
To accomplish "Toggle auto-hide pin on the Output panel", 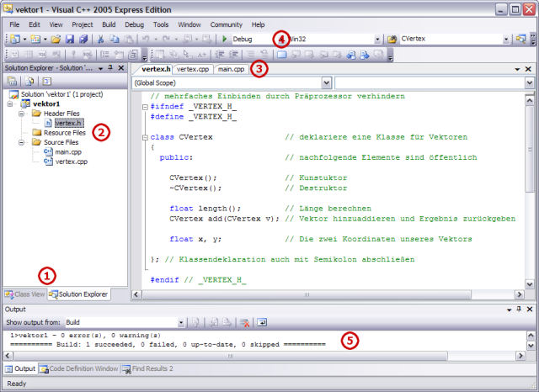I will pos(519,310).
